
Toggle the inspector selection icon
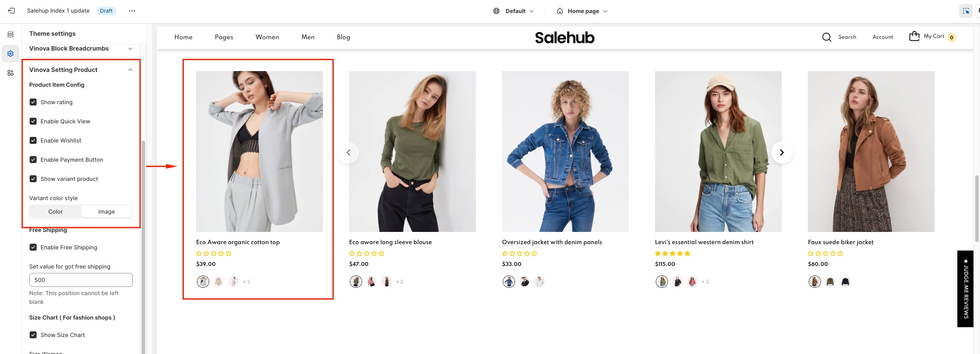[966, 11]
